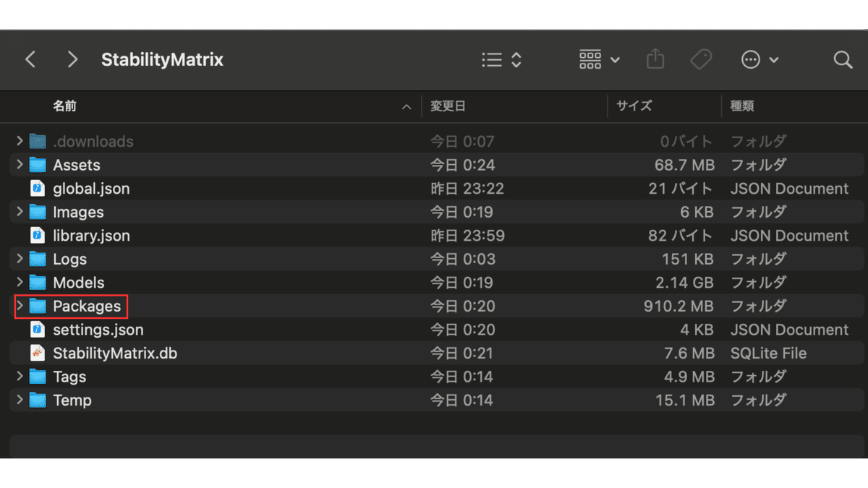Click the search magnifier icon
Viewport: 868px width, 488px height.
(843, 59)
